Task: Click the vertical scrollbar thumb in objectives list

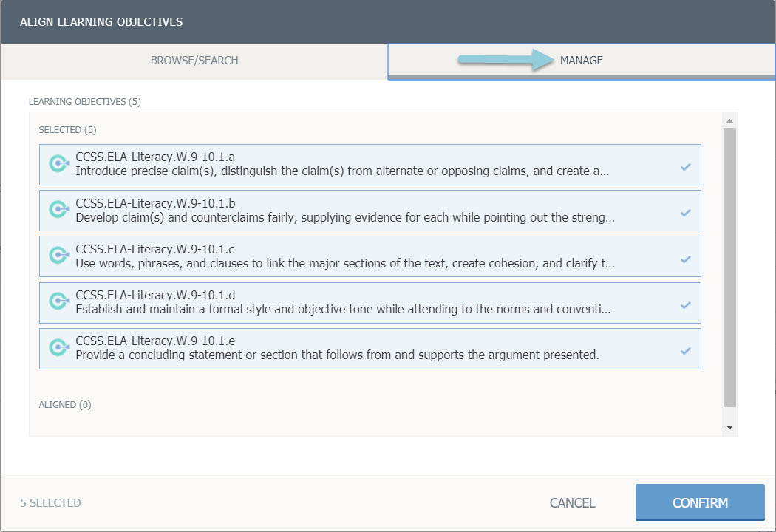Action: [x=729, y=266]
